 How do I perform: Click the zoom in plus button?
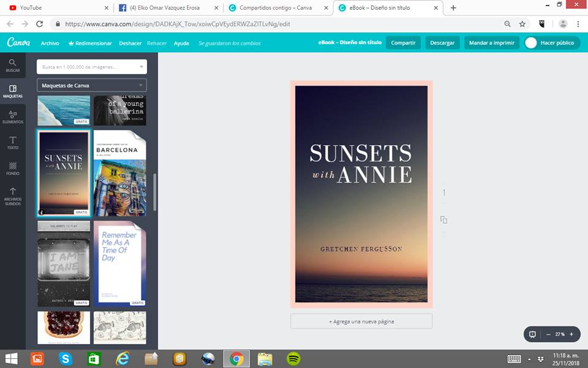(x=571, y=334)
